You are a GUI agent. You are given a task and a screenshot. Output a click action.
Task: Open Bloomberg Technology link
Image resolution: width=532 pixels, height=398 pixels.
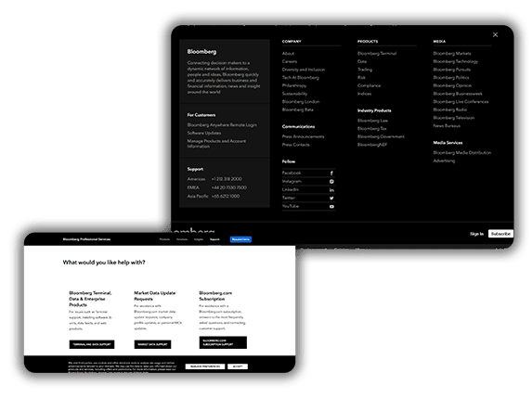click(455, 61)
